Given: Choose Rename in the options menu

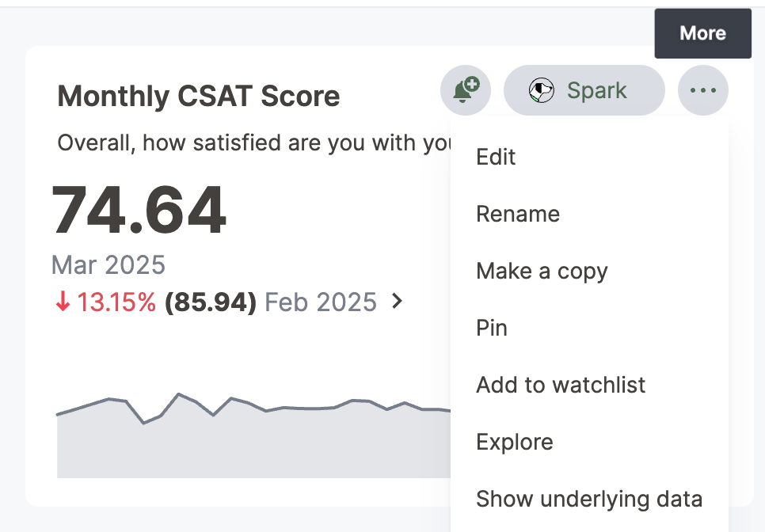Looking at the screenshot, I should click(518, 214).
